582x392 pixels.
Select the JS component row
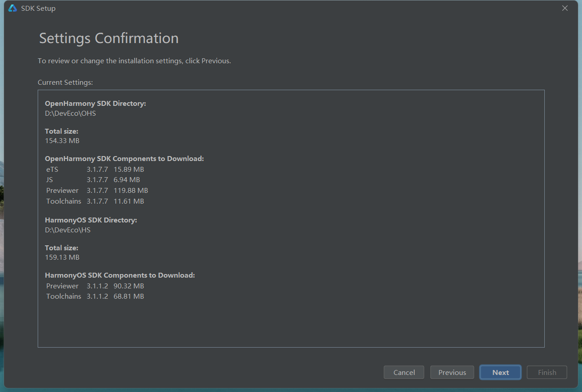(x=93, y=180)
